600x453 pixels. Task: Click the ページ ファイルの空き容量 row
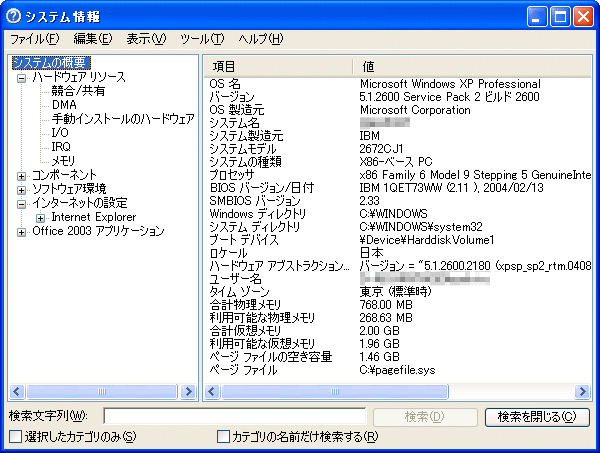pos(398,357)
